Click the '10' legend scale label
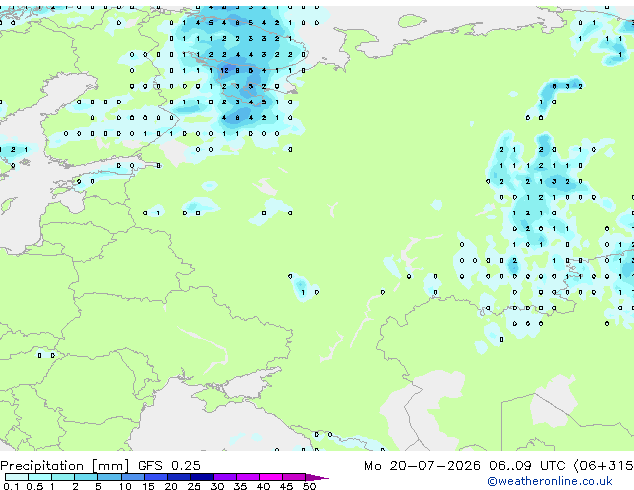634x490 pixels. click(x=125, y=486)
